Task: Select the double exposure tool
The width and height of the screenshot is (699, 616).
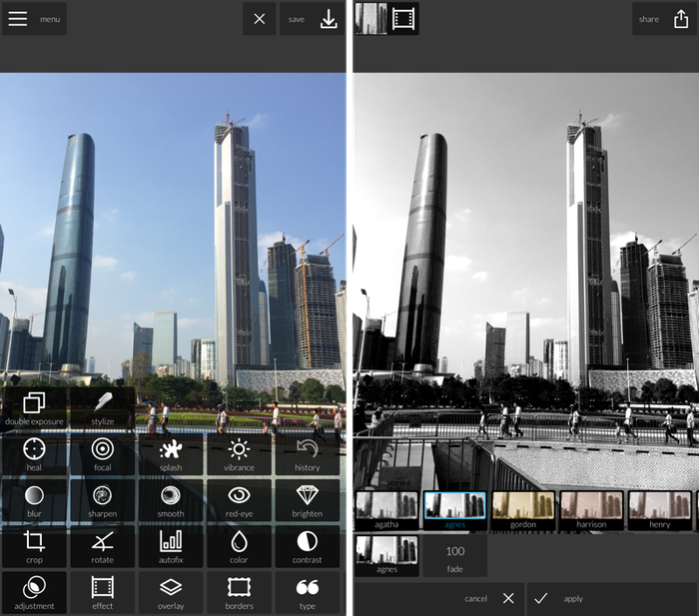Action: (34, 408)
